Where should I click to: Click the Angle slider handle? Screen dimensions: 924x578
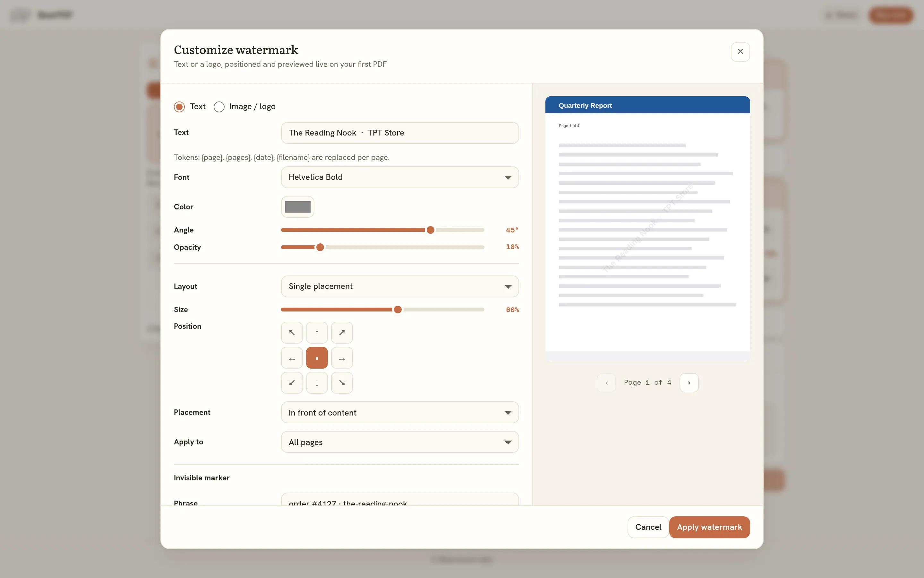click(430, 230)
